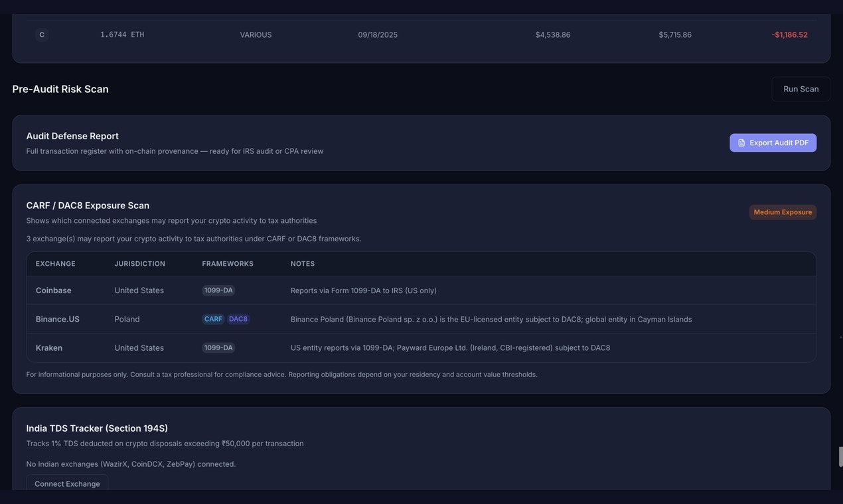Viewport: 843px width, 504px height.
Task: Click the Pre-Audit Risk Scan heading
Action: (60, 89)
